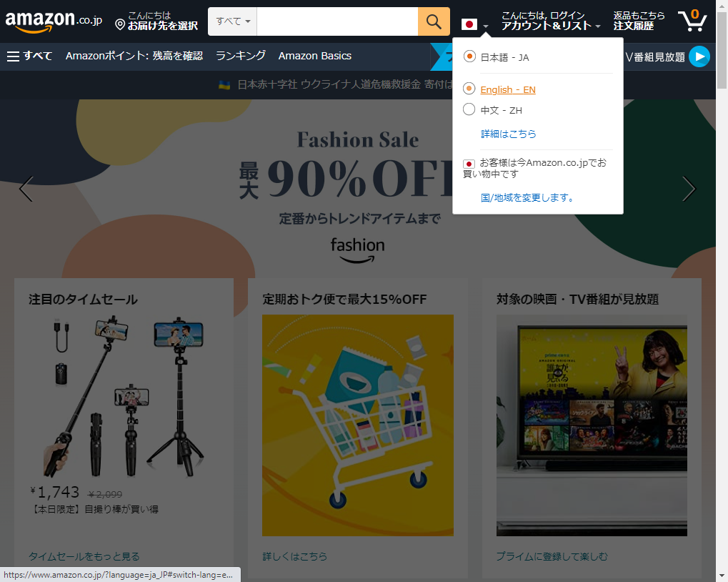Click 詳細はこちら link in language popup

pyautogui.click(x=509, y=134)
